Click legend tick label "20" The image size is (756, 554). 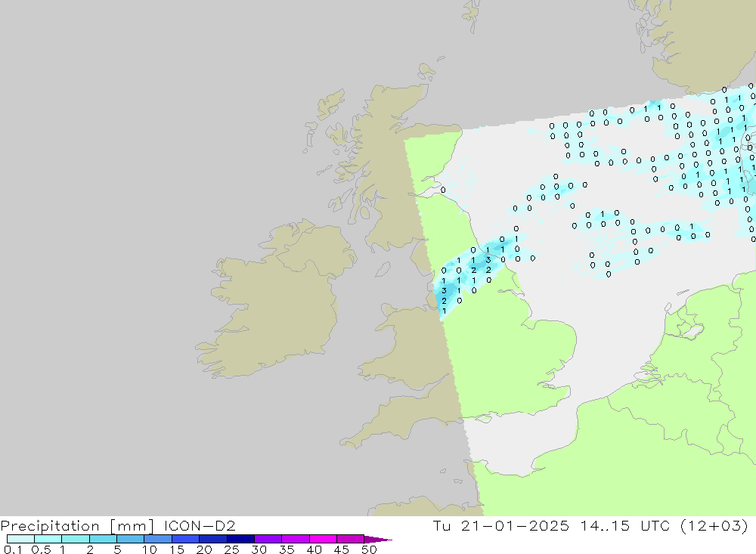(x=204, y=549)
